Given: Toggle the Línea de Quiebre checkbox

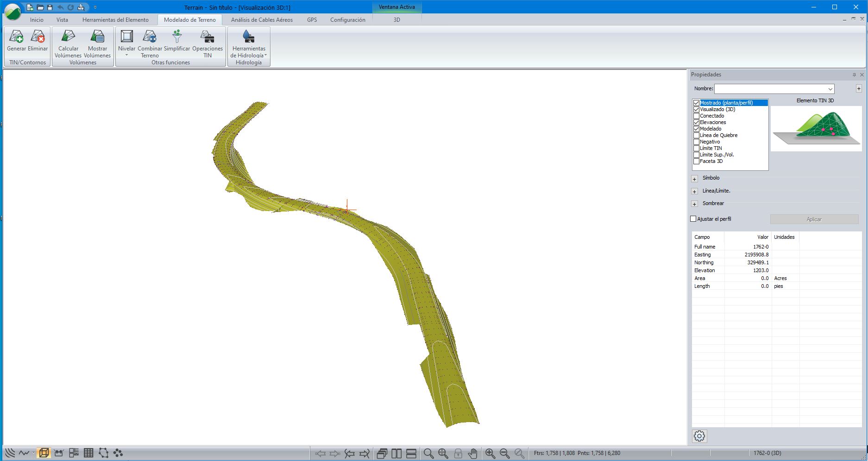Looking at the screenshot, I should pyautogui.click(x=696, y=135).
